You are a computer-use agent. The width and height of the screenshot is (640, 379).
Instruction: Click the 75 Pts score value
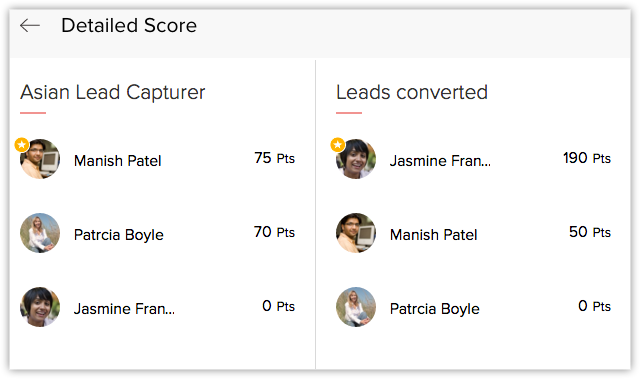click(274, 158)
